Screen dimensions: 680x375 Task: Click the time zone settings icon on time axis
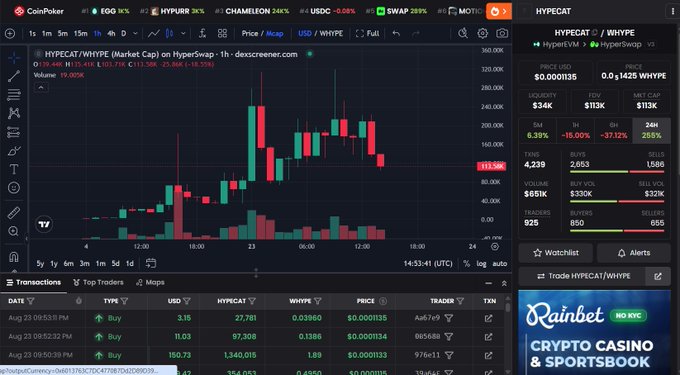(x=495, y=246)
